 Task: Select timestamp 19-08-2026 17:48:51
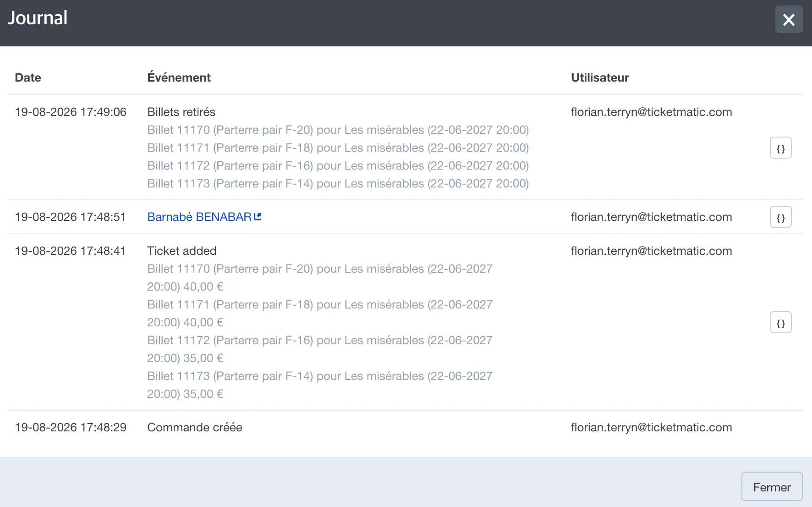click(71, 217)
